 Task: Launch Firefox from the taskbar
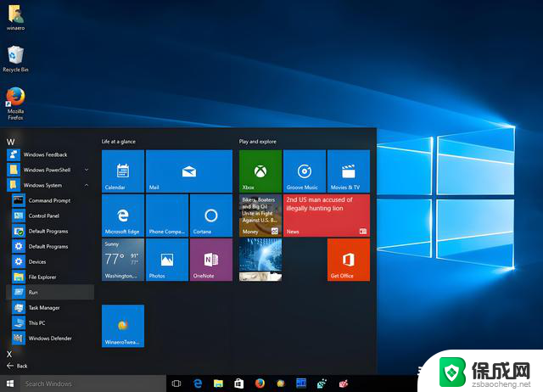coord(260,384)
